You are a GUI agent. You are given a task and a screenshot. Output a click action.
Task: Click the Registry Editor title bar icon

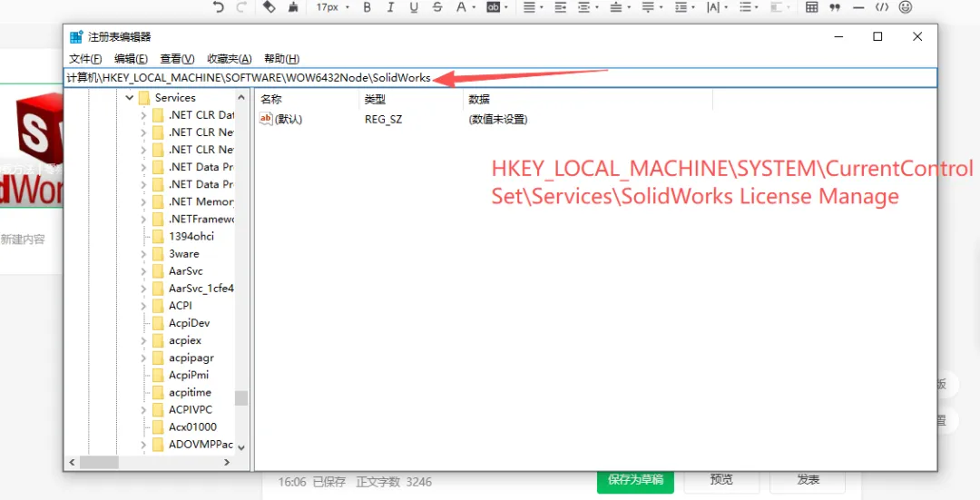tap(76, 37)
